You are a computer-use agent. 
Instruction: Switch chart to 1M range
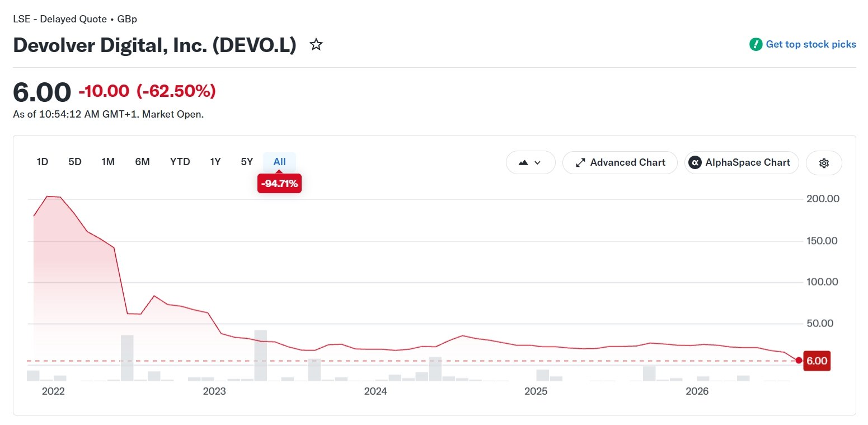click(108, 162)
